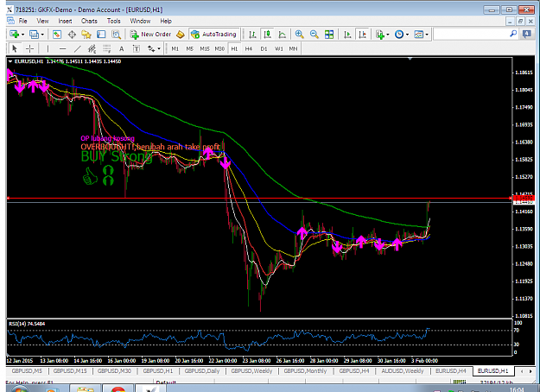Click the MN timeframe button
540x392 pixels.
coord(293,49)
